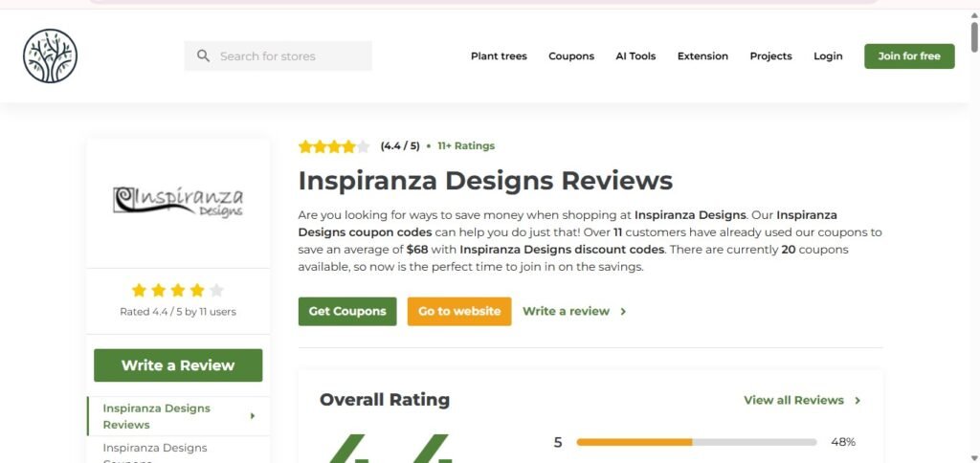Click the View all Reviews link
This screenshot has height=463, width=980.
(x=793, y=401)
